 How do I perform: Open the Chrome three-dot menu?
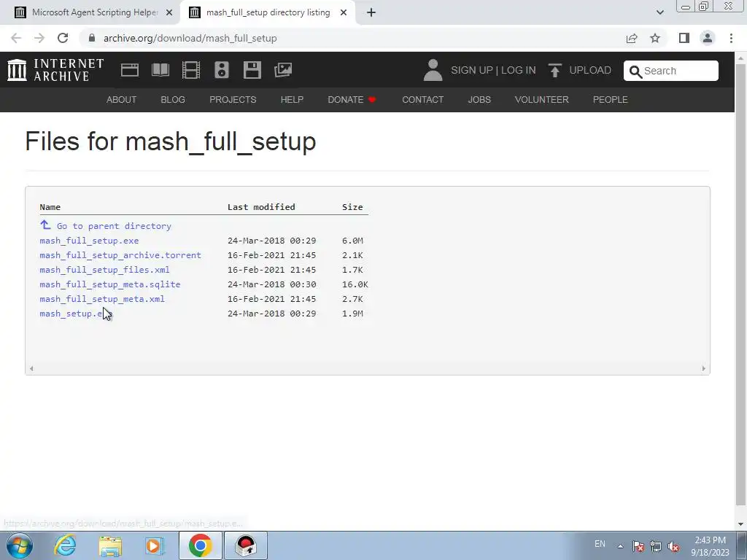731,38
